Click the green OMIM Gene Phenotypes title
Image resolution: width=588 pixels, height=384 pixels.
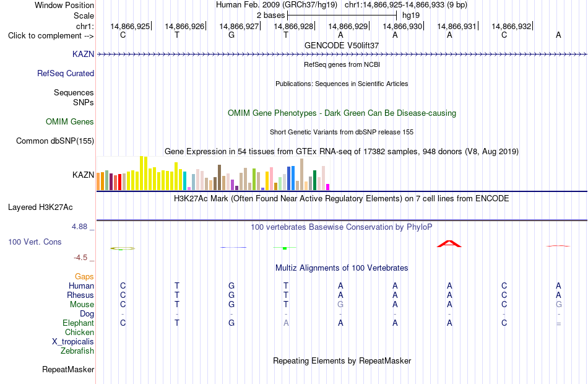(x=342, y=113)
